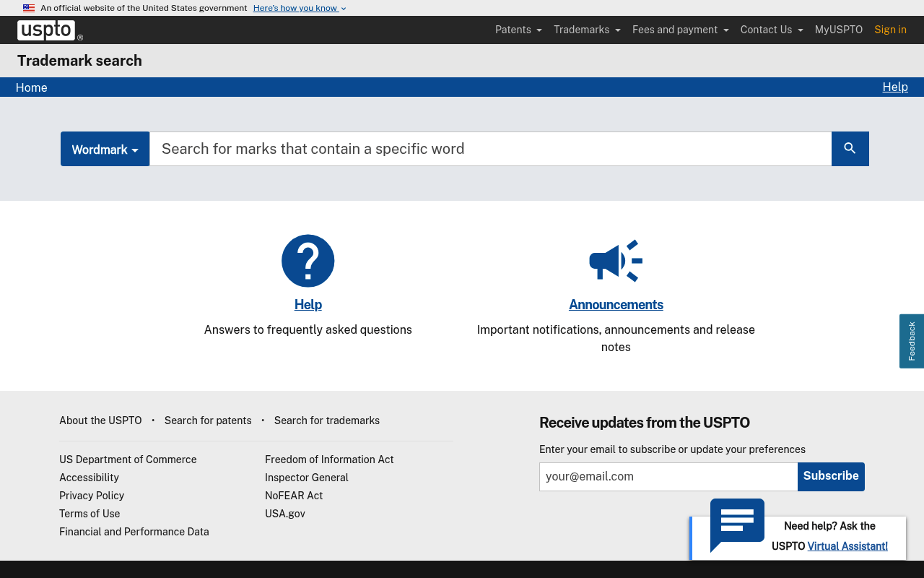
Task: Open the Terms of Use footer link
Action: pyautogui.click(x=90, y=514)
